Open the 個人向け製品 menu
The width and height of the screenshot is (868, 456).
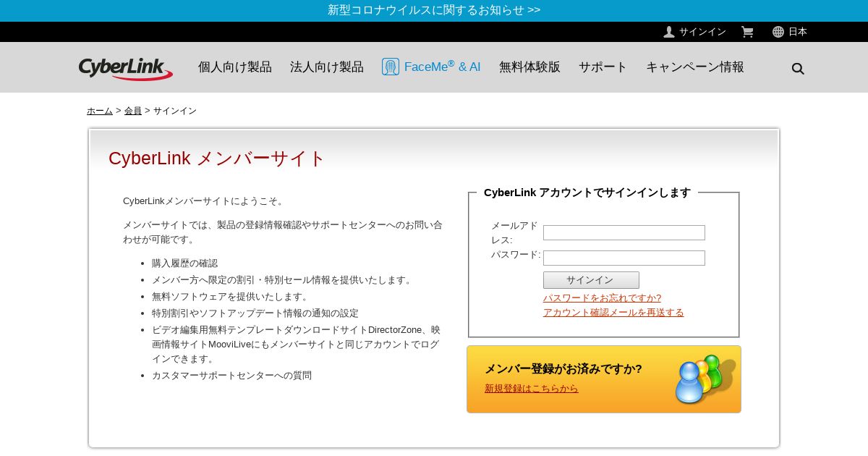point(235,67)
